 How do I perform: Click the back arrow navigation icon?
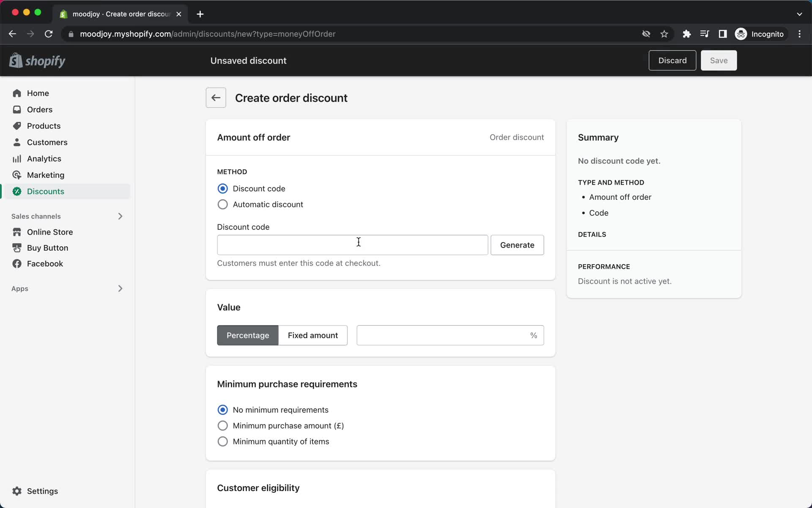(216, 98)
